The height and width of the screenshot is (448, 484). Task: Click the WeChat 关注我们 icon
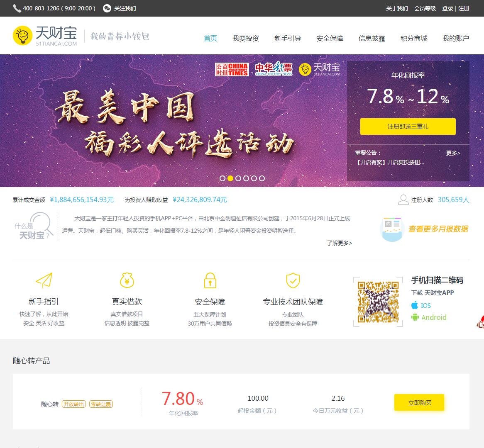[107, 8]
